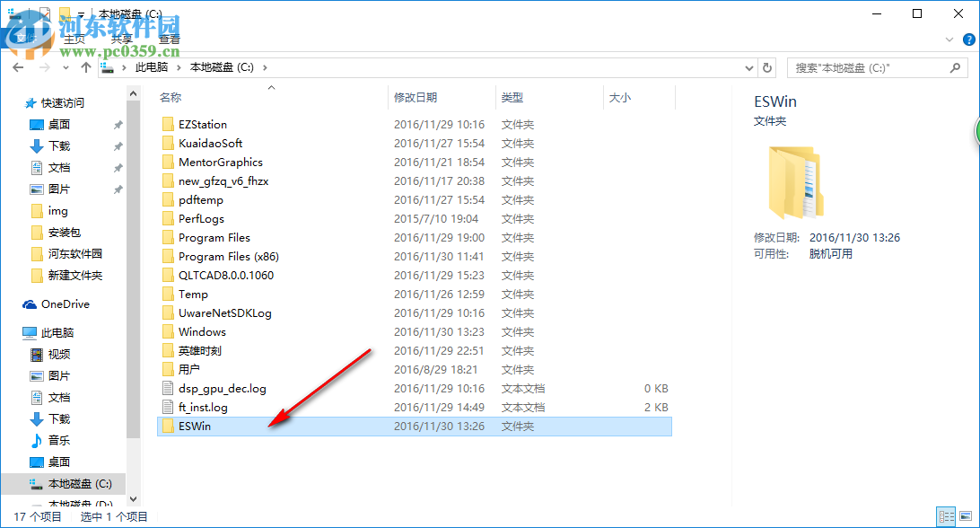The width and height of the screenshot is (980, 528).
Task: Go up one folder level with the up arrow
Action: pos(85,66)
